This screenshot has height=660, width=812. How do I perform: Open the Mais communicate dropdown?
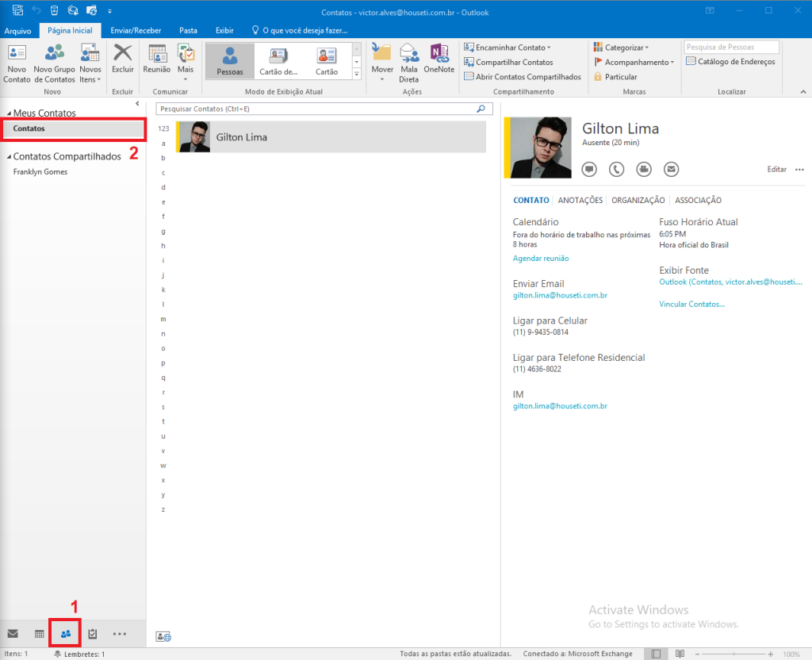[186, 62]
